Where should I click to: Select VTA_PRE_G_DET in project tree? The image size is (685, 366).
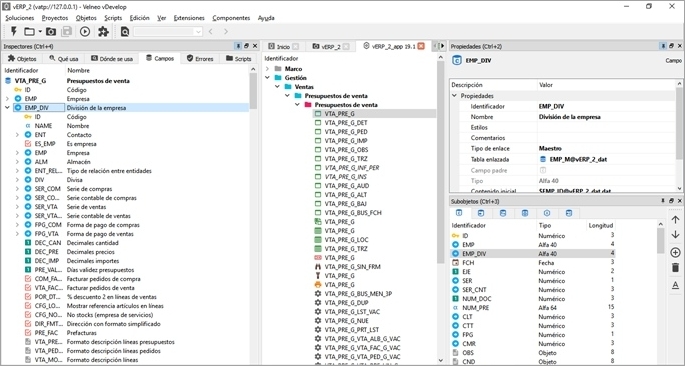click(x=346, y=123)
